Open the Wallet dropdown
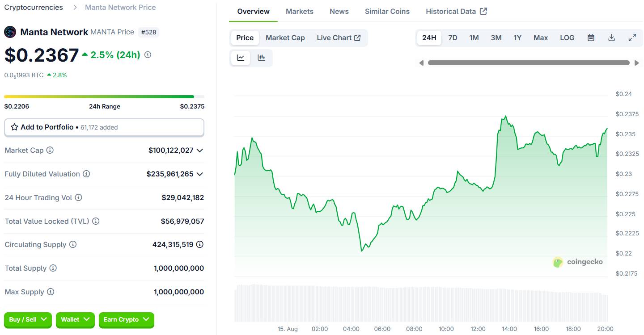 pyautogui.click(x=75, y=320)
